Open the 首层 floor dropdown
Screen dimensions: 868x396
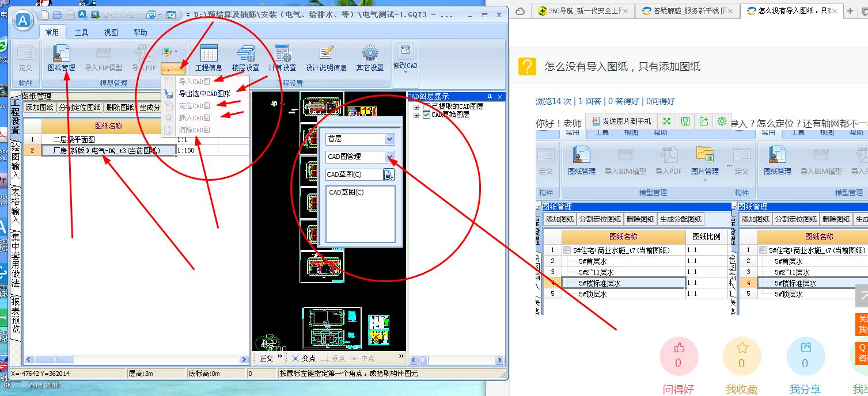[390, 139]
